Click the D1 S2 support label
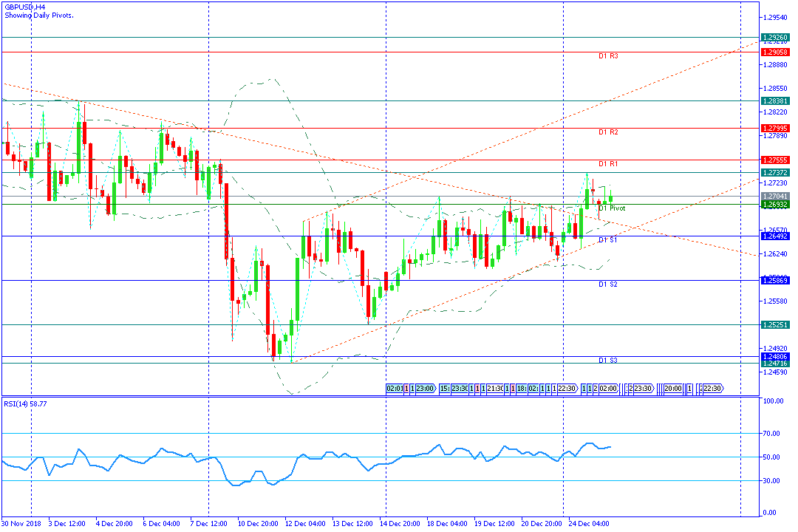This screenshot has height=532, width=798. [x=608, y=284]
